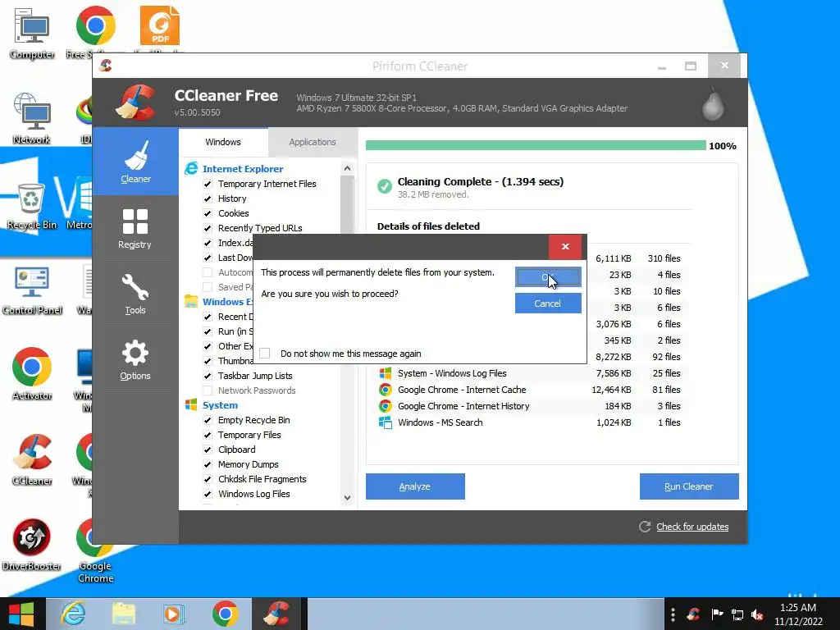Uncheck Temporary Internet Files
The height and width of the screenshot is (630, 840).
[x=208, y=184]
